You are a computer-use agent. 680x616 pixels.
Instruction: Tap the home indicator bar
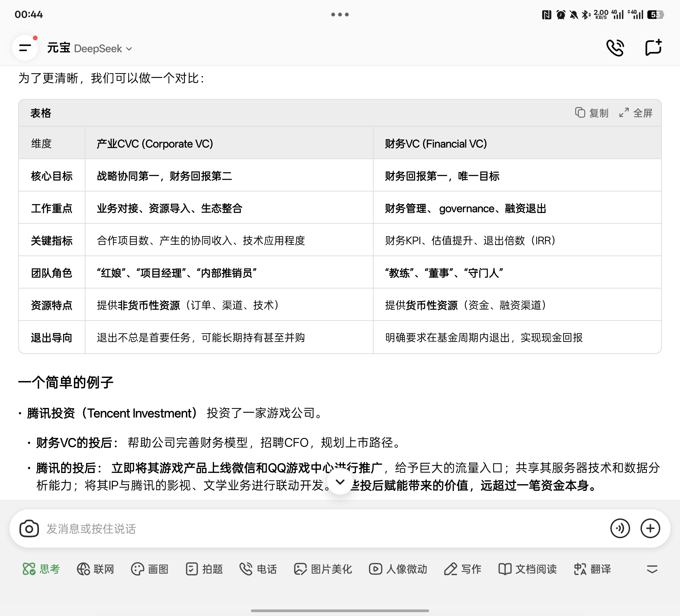tap(340, 611)
